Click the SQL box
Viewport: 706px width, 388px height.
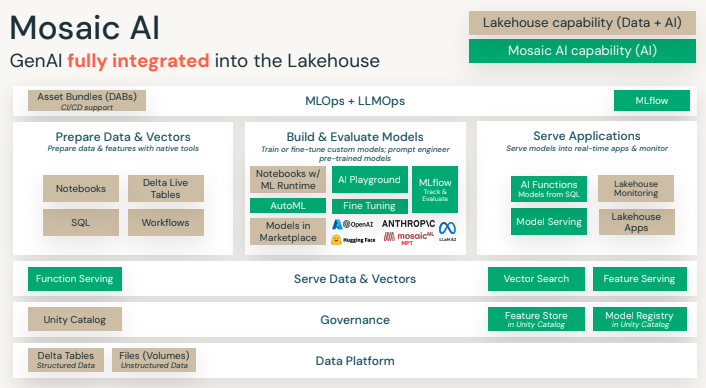81,222
